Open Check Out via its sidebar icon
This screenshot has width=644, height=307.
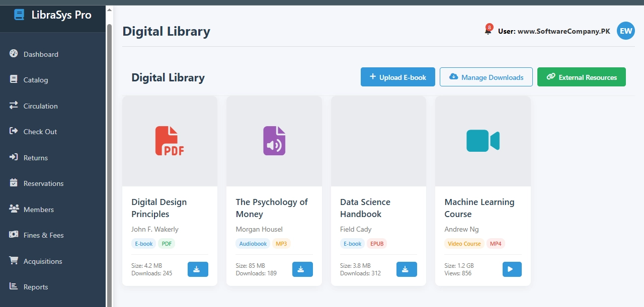click(13, 131)
